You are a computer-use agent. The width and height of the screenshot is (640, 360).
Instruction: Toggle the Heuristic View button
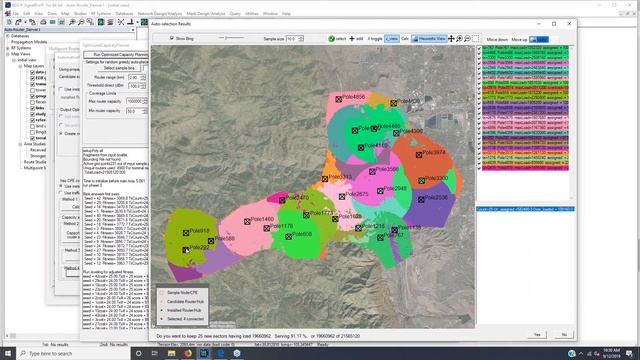pos(429,39)
